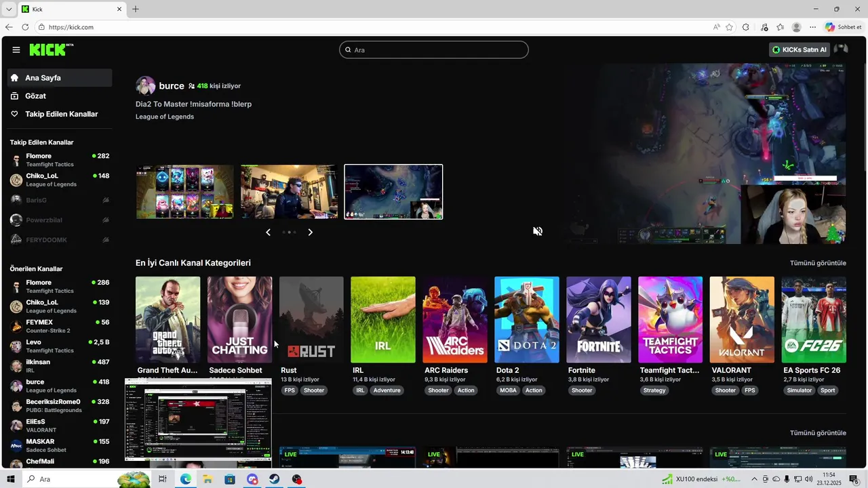
Task: Open Flomore under followed channels
Action: coord(60,160)
